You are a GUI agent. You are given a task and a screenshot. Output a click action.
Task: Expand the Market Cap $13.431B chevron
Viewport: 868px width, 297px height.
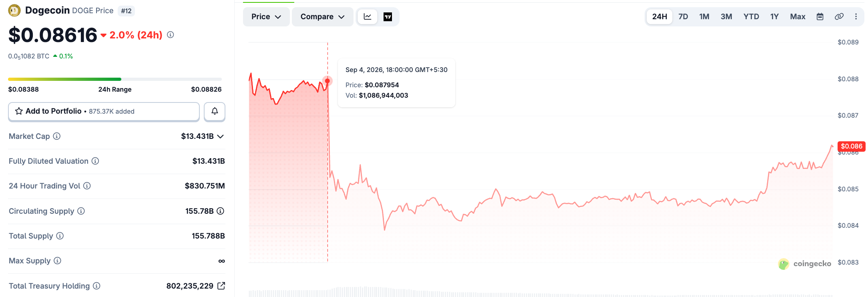click(x=220, y=136)
